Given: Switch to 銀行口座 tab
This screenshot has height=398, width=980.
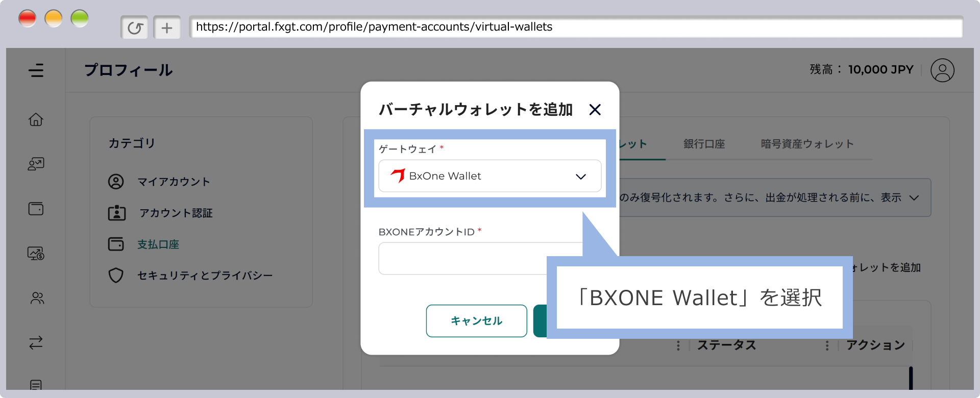Looking at the screenshot, I should (x=704, y=144).
